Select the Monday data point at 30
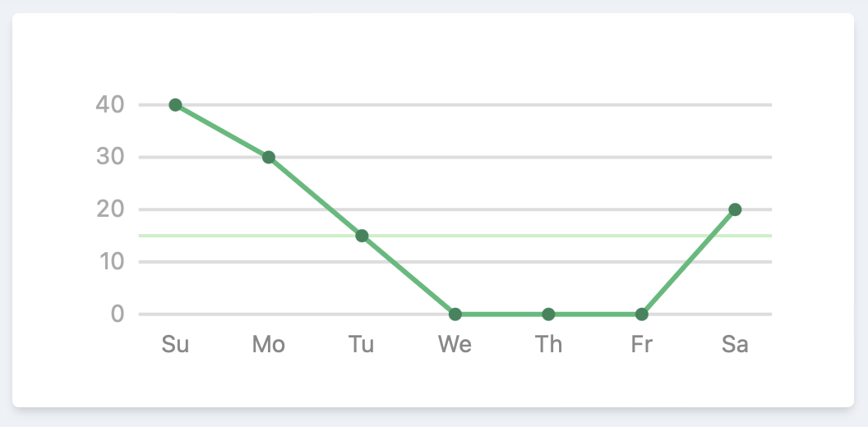Image resolution: width=868 pixels, height=427 pixels. (x=268, y=157)
